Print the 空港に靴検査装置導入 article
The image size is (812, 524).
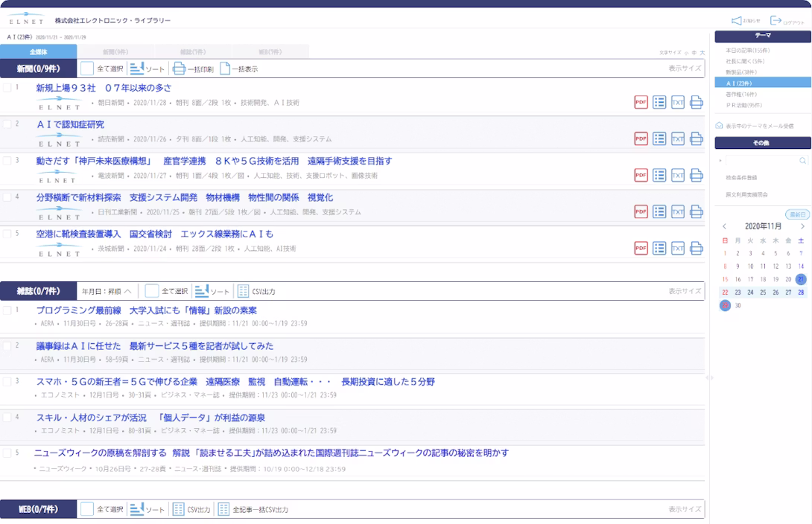[x=696, y=249]
